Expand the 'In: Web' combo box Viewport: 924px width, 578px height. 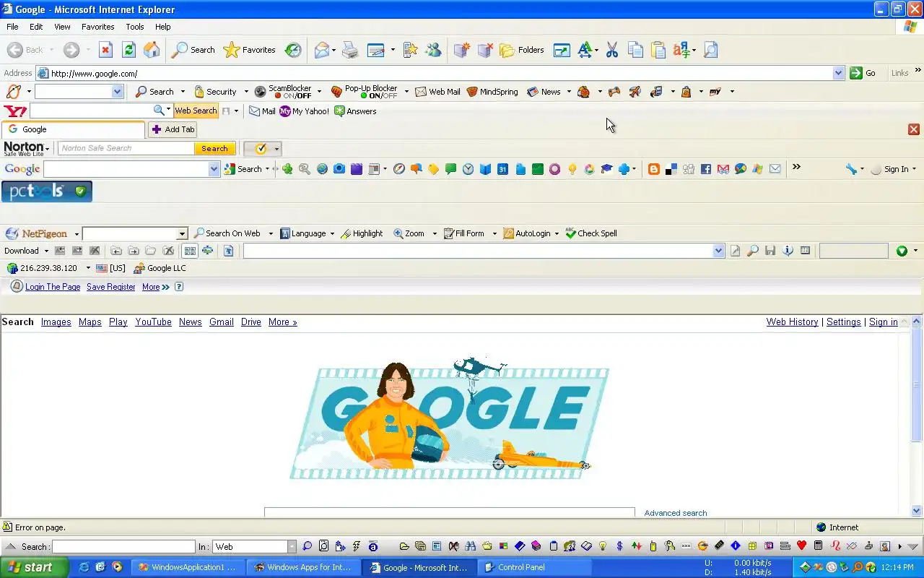(292, 547)
